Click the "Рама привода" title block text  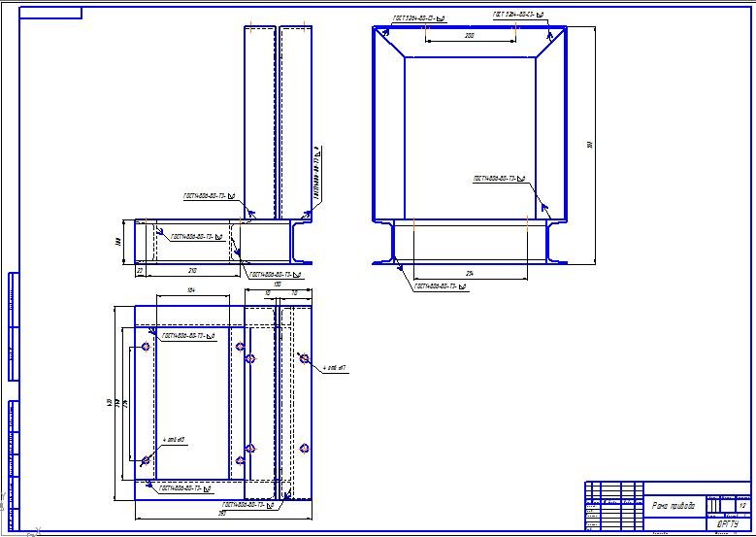pyautogui.click(x=672, y=504)
